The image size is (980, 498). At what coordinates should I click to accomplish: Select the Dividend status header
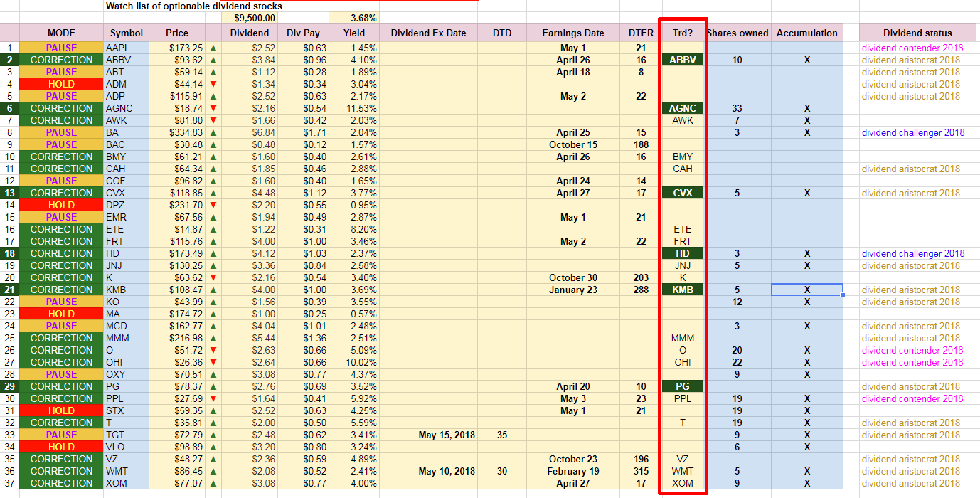pos(917,33)
